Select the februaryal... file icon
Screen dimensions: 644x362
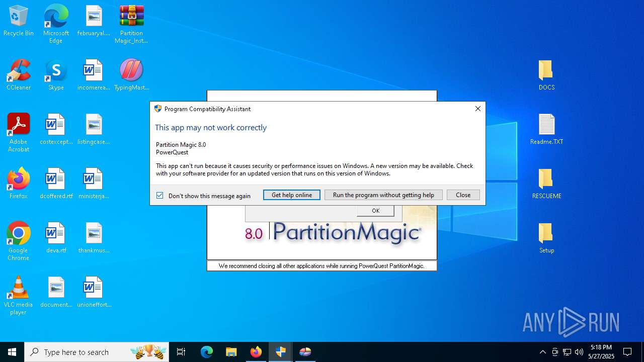[94, 21]
